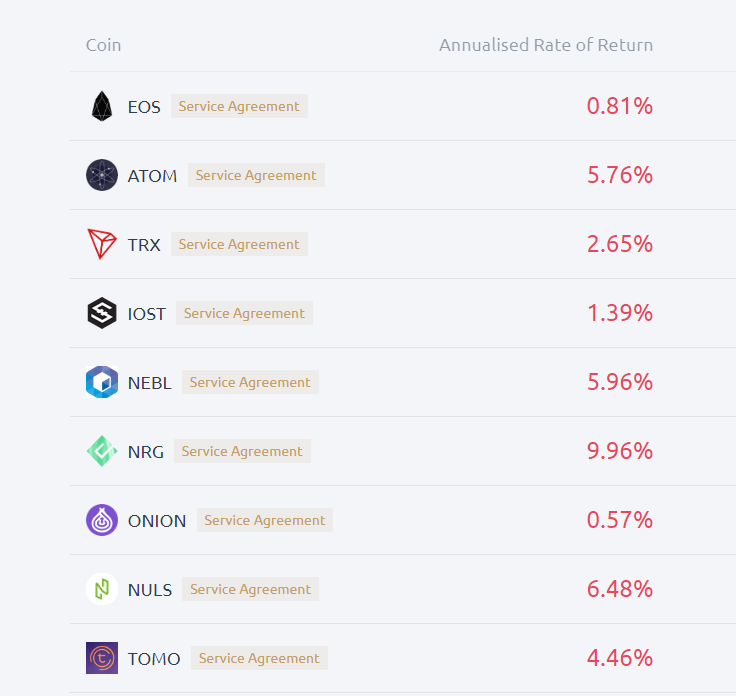Click the purple ONION coin icon
The height and width of the screenshot is (696, 736).
pyautogui.click(x=102, y=520)
